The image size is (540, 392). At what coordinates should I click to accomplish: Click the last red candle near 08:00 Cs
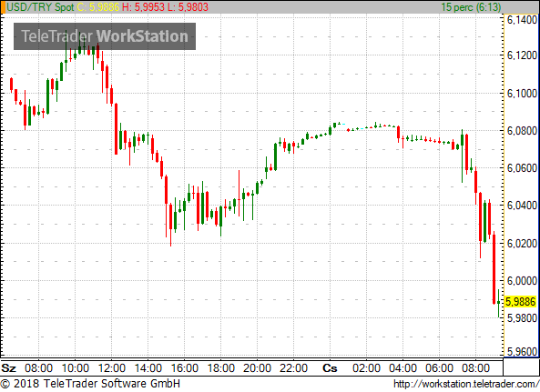click(494, 268)
